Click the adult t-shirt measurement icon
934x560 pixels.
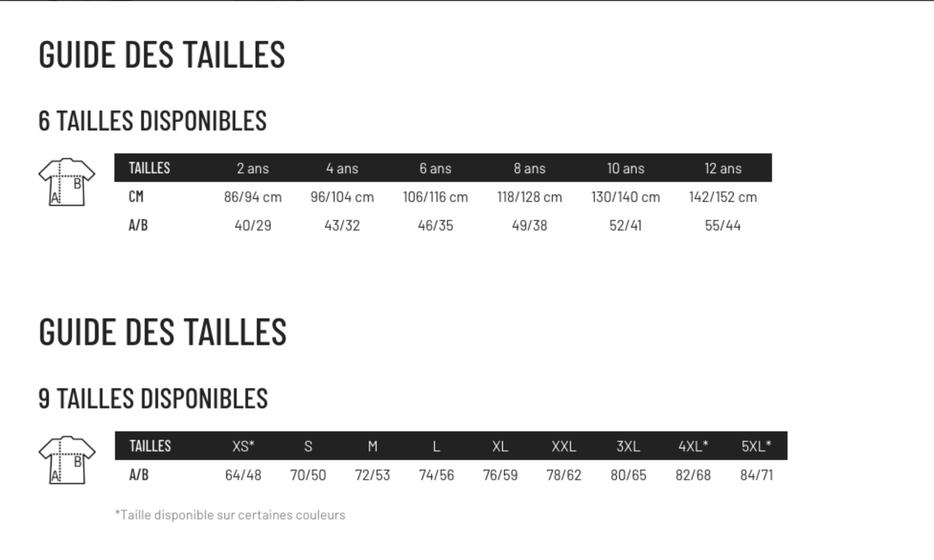tap(67, 460)
